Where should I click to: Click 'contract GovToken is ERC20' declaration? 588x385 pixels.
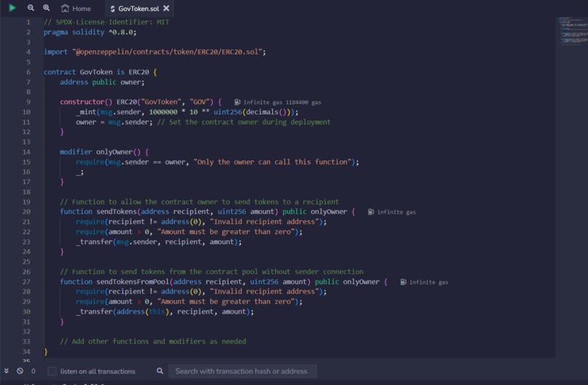pos(96,72)
